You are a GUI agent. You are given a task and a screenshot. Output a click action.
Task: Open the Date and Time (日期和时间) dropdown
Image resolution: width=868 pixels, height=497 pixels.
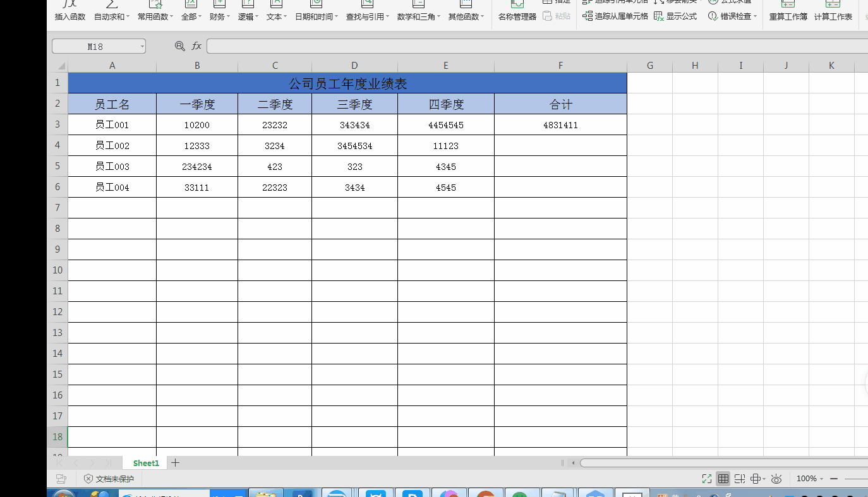pos(316,11)
